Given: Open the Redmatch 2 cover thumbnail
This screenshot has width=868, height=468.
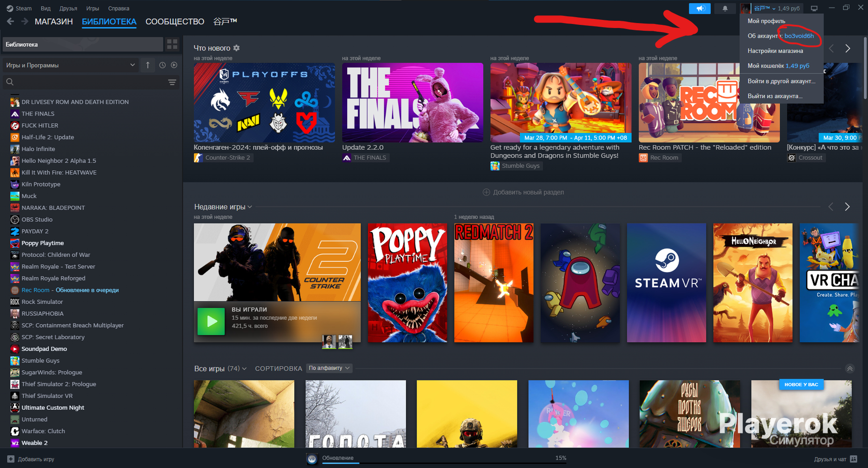Looking at the screenshot, I should [494, 283].
